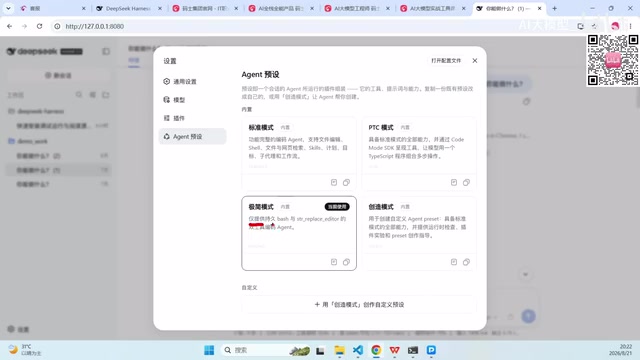Select the 极简模式 preset card title
This screenshot has height=360, width=640.
click(x=261, y=207)
